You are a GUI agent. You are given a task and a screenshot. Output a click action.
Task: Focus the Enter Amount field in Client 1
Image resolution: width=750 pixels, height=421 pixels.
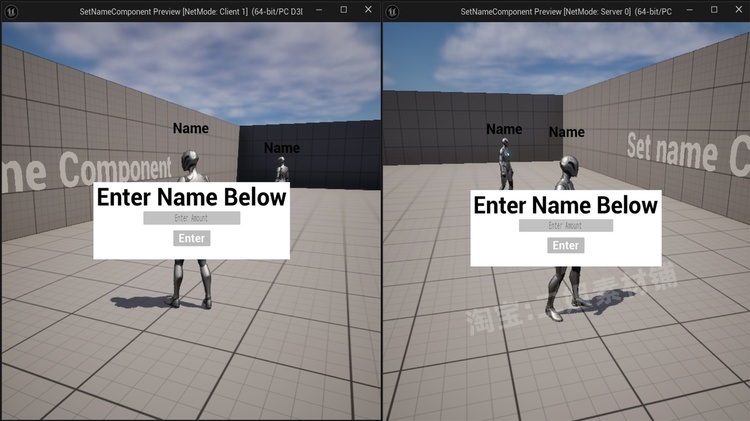pyautogui.click(x=191, y=218)
